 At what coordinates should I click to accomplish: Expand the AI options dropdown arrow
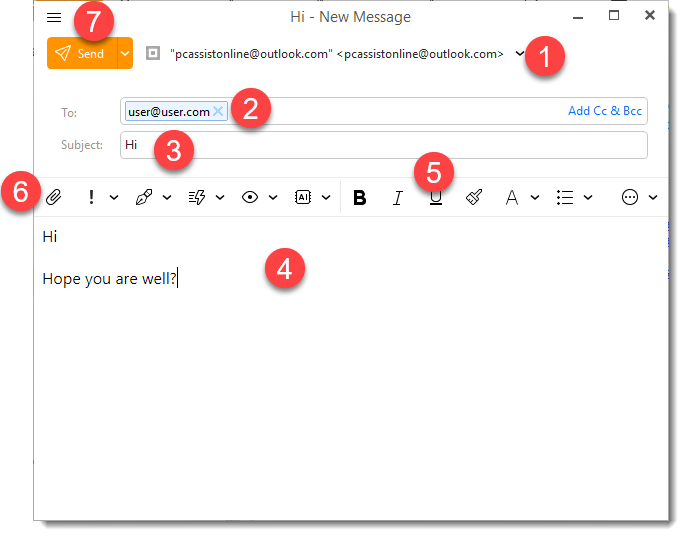tap(326, 197)
